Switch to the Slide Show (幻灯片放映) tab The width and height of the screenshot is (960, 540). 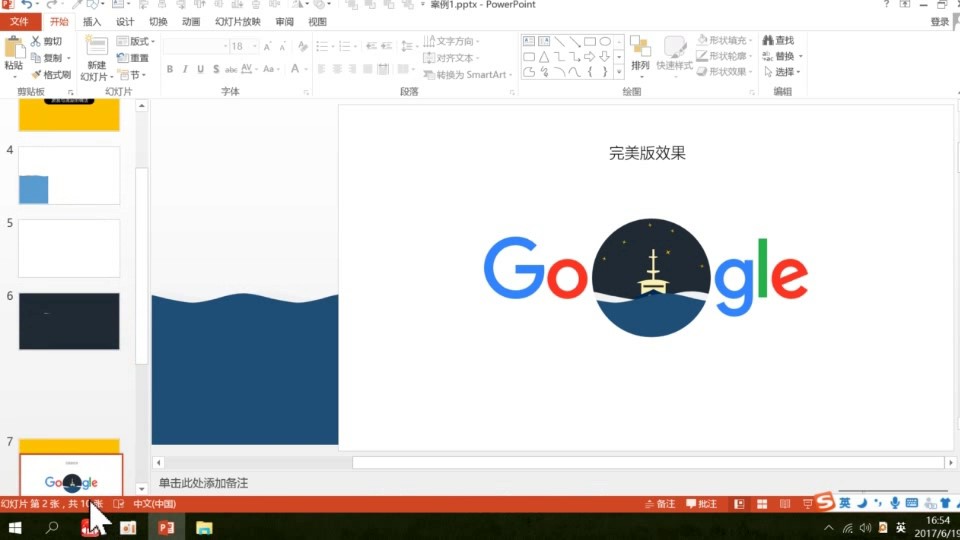pyautogui.click(x=238, y=21)
